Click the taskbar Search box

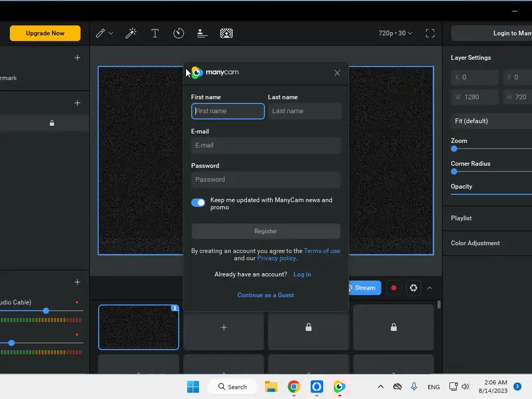232,387
